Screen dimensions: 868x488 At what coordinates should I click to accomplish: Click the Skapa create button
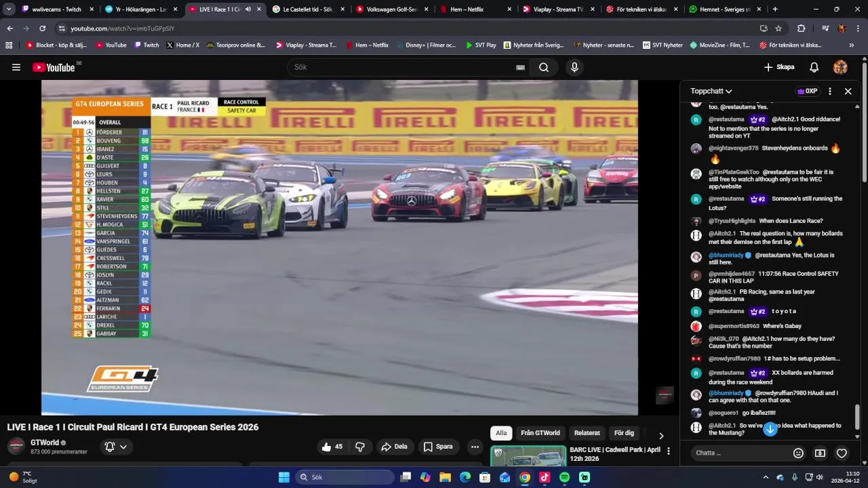click(x=778, y=67)
